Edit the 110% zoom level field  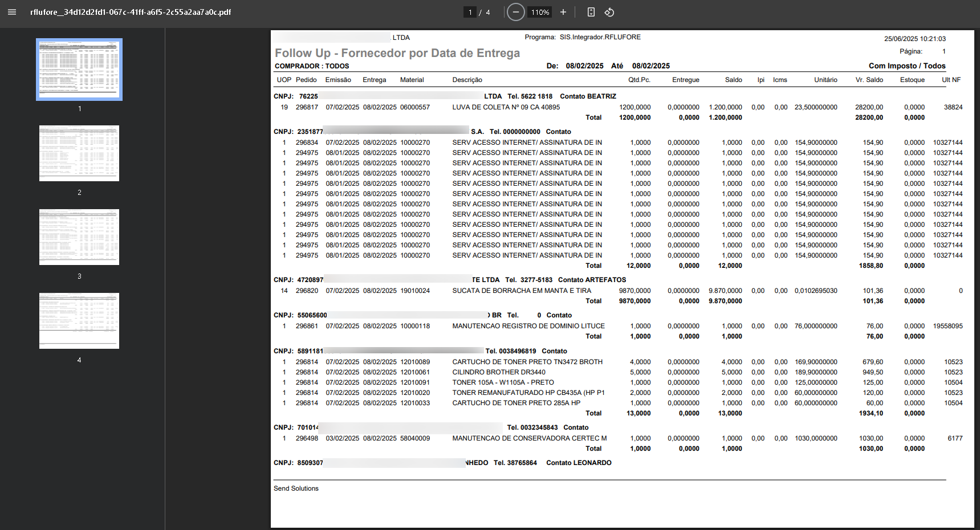(540, 12)
